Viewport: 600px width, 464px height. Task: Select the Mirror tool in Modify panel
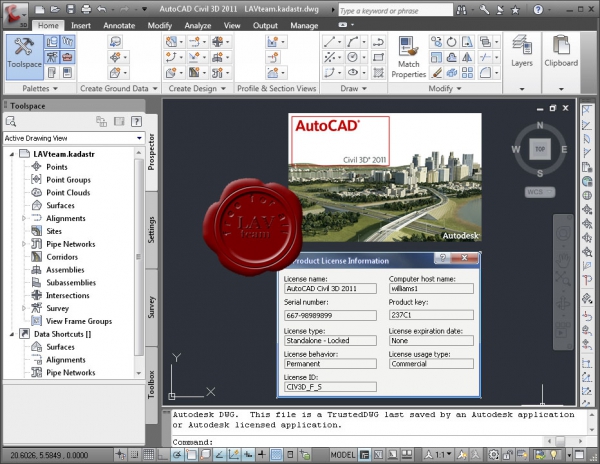click(x=467, y=57)
